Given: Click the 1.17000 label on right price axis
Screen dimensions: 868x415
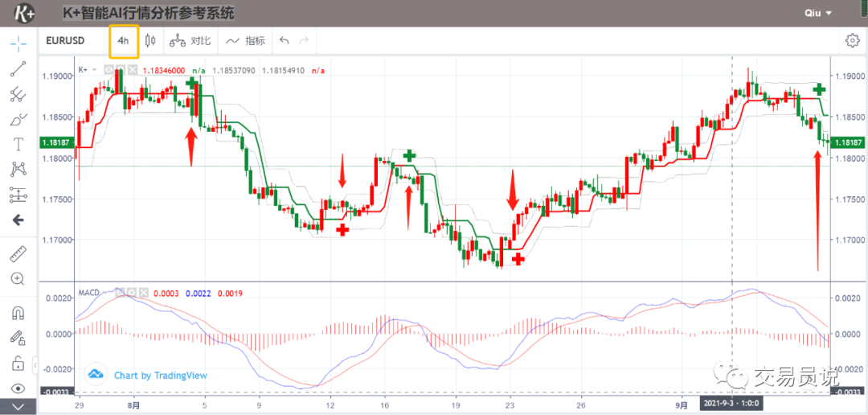Looking at the screenshot, I should point(850,240).
